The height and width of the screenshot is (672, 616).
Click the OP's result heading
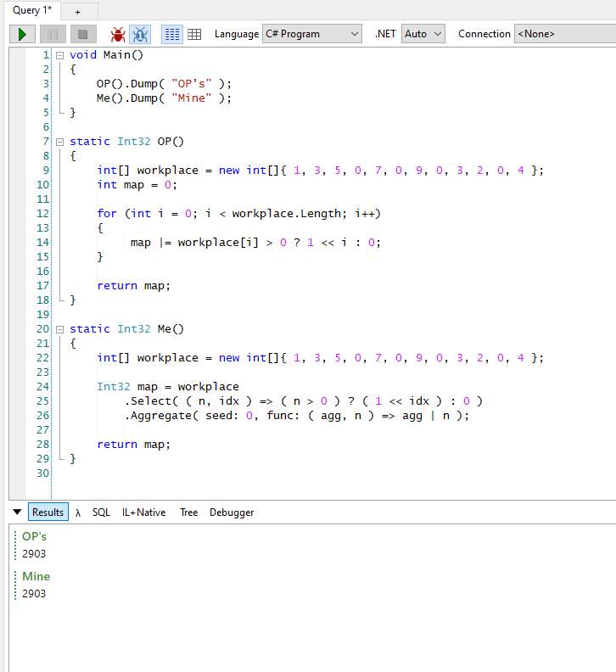pyautogui.click(x=34, y=536)
